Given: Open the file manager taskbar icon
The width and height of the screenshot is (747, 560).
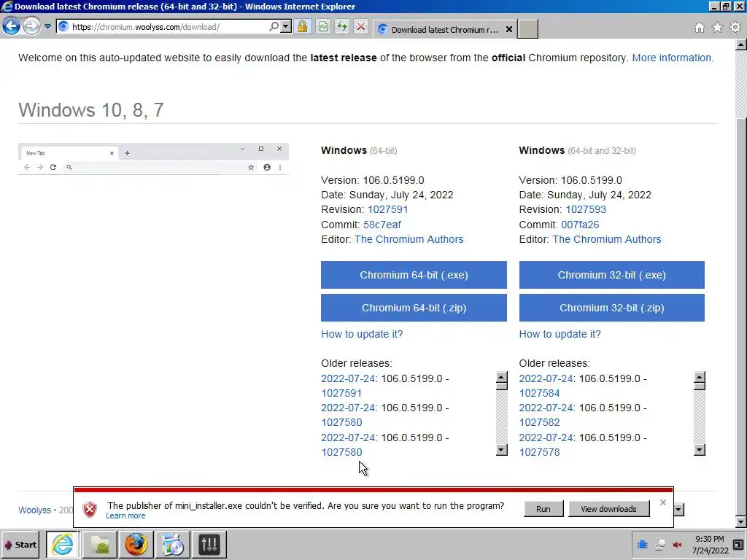Looking at the screenshot, I should [100, 544].
